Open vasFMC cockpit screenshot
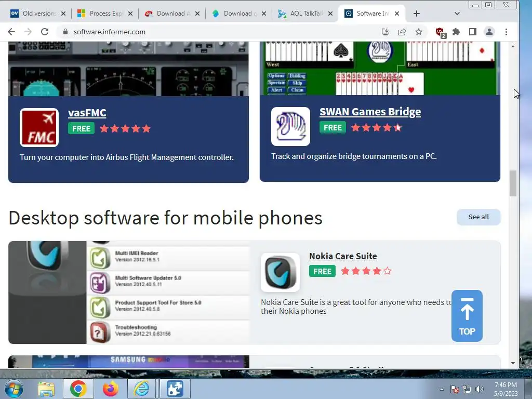This screenshot has height=399, width=532. coord(128,69)
